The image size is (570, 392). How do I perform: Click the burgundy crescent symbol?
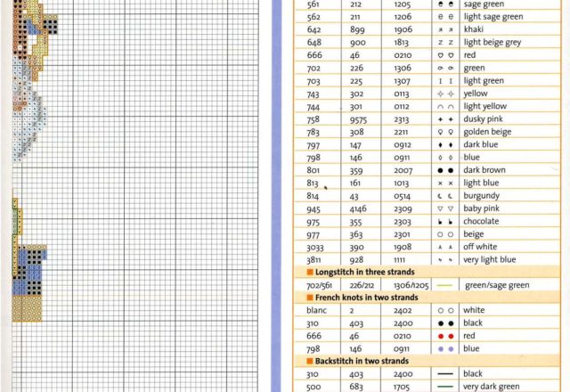pyautogui.click(x=444, y=196)
